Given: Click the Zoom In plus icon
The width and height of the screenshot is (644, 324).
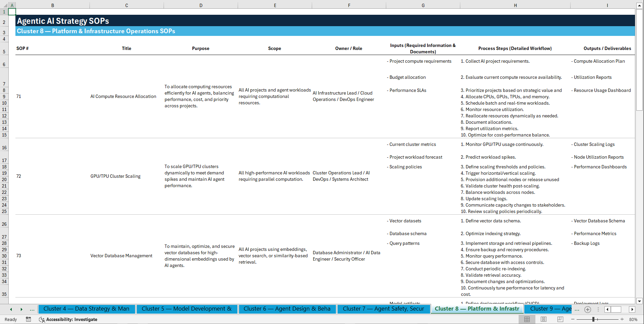Looking at the screenshot, I should 622,319.
